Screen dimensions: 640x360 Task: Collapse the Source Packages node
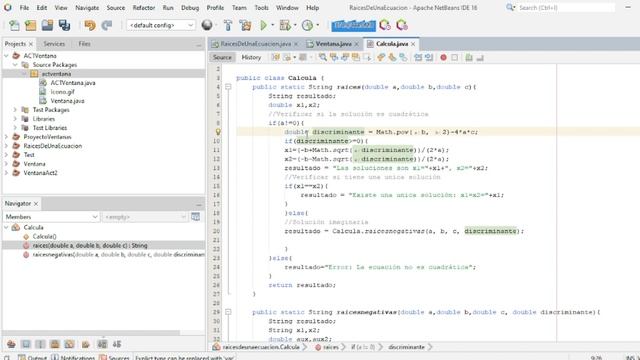click(x=15, y=64)
